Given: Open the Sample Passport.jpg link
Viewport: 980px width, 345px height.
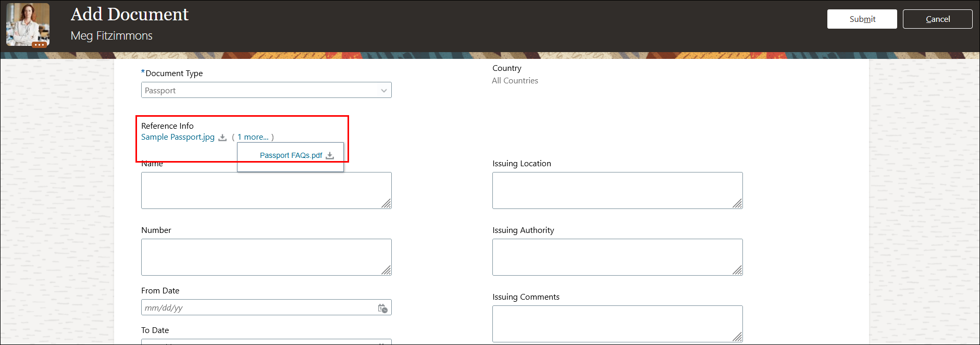Looking at the screenshot, I should pyautogui.click(x=178, y=137).
